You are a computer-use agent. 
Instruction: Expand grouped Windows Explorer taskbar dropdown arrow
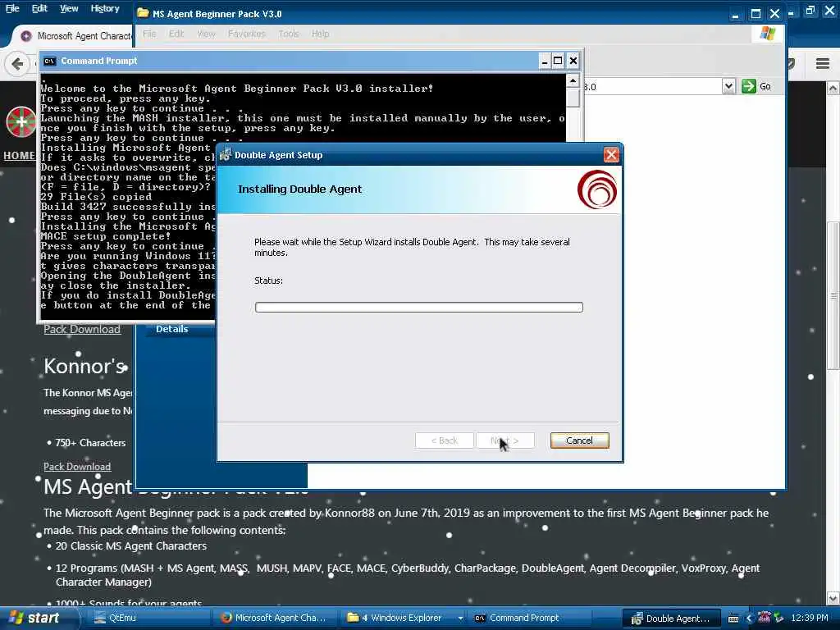click(460, 619)
